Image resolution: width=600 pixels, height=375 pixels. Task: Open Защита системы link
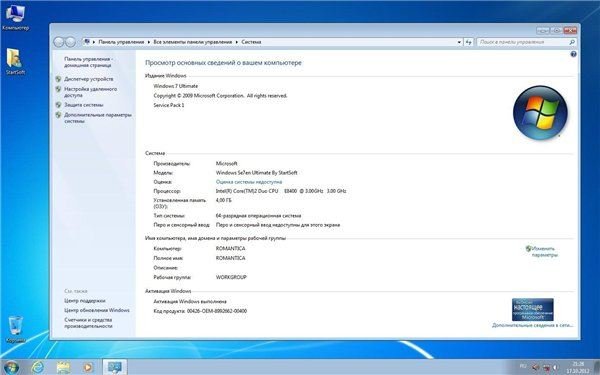click(x=84, y=104)
